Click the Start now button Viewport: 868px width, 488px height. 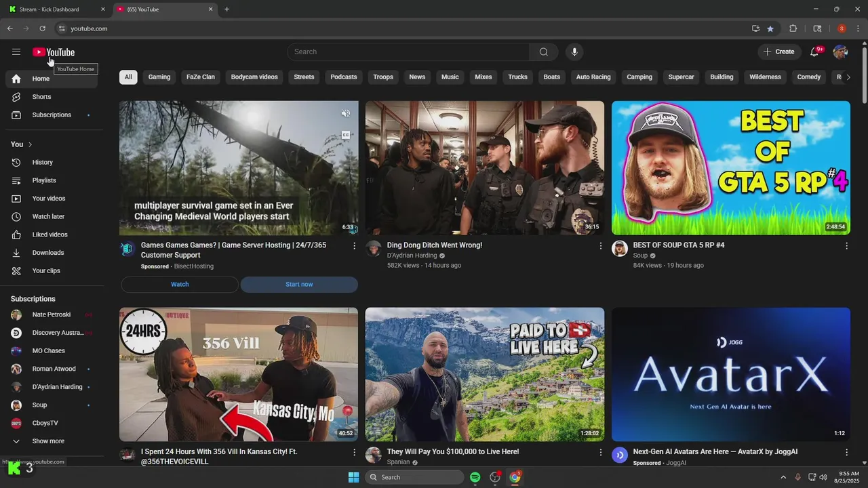[299, 285]
